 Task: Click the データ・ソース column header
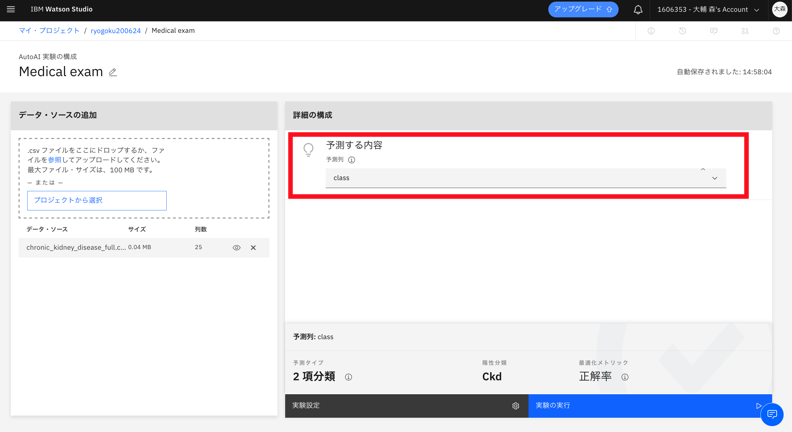point(47,229)
